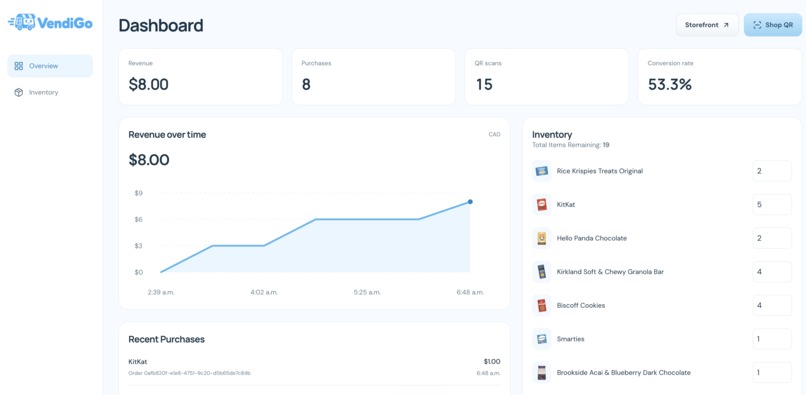Click the order ID text under KitKat

[x=190, y=373]
